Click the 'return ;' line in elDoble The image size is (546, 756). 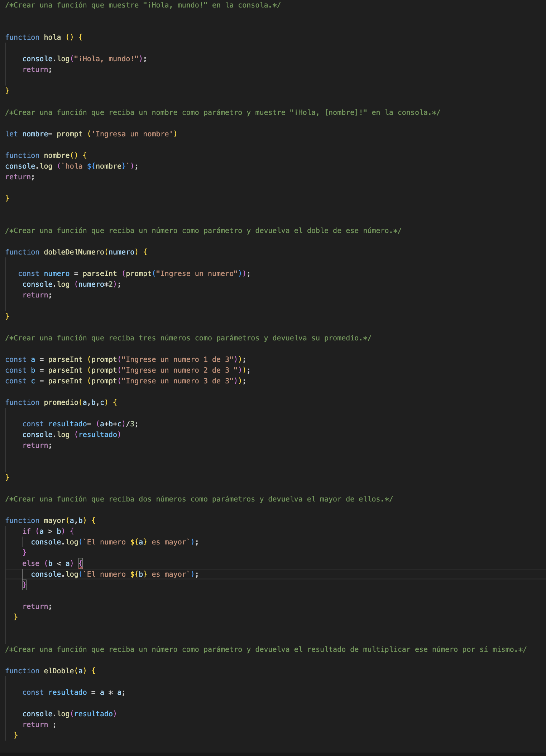pos(39,724)
